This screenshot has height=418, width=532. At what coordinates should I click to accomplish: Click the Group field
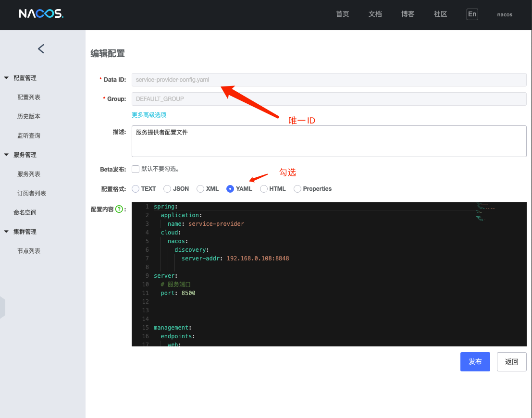(329, 98)
